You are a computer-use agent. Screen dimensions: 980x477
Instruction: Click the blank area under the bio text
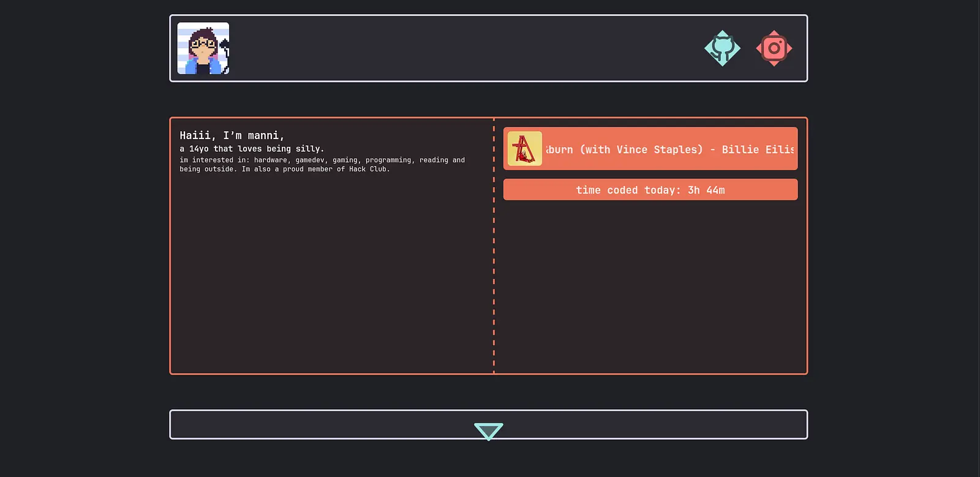pyautogui.click(x=331, y=276)
